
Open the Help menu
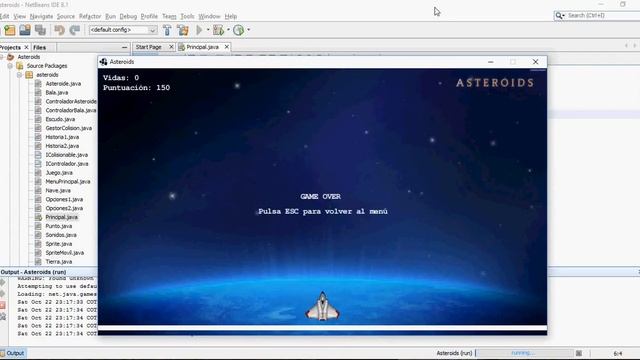[231, 16]
